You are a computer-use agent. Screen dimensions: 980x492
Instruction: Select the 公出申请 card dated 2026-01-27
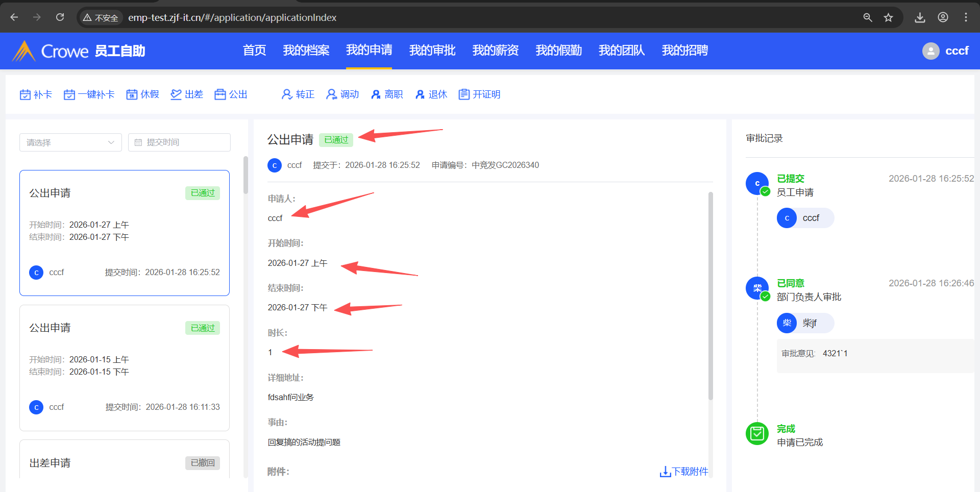click(x=125, y=233)
